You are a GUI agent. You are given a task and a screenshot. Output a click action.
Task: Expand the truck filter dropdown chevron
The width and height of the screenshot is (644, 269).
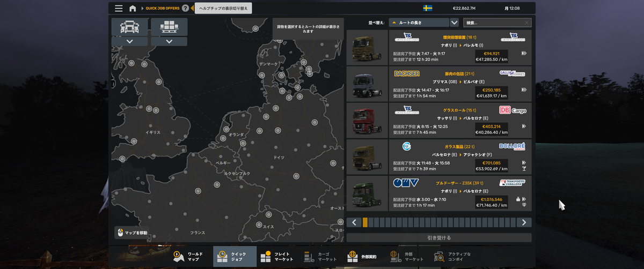click(x=129, y=41)
